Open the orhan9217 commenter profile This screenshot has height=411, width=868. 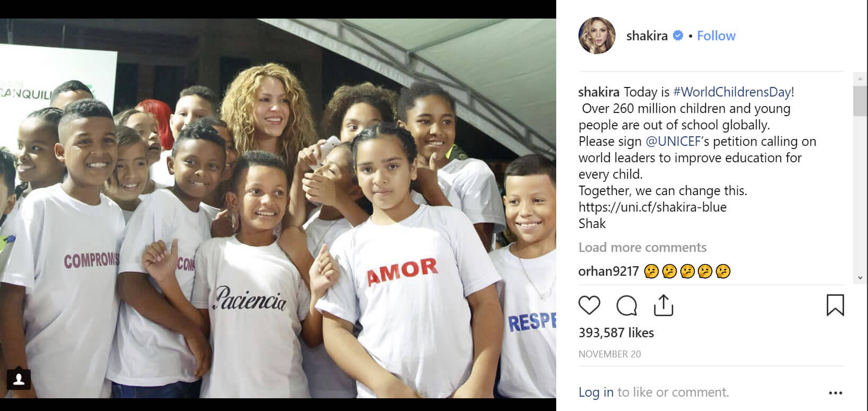coord(608,272)
